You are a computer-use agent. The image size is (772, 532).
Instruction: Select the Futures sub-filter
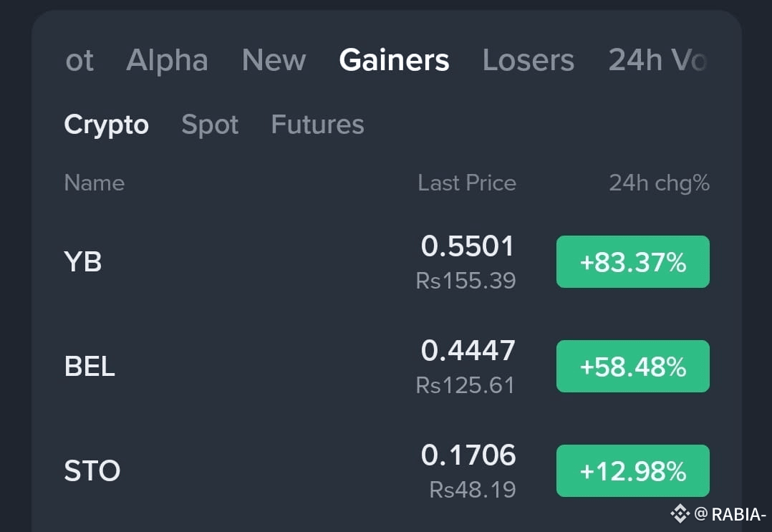(317, 125)
